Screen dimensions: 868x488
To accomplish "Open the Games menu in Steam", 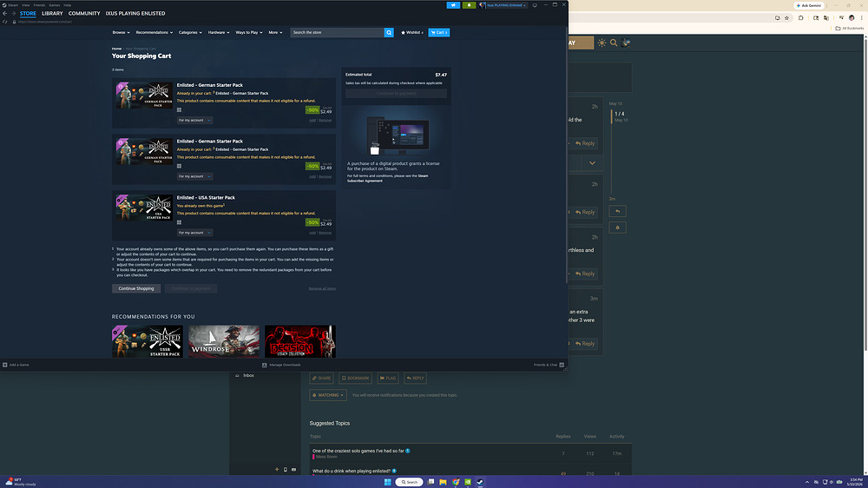I will coord(54,5).
